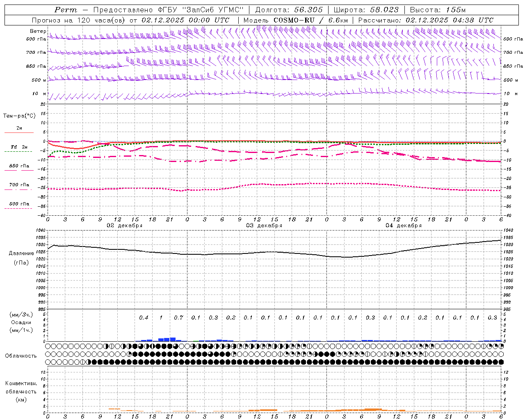Viewport: 525px width, 420px height.
Task: Click the "(мм/1ч.)" precipitation unit label
Action: (x=21, y=330)
